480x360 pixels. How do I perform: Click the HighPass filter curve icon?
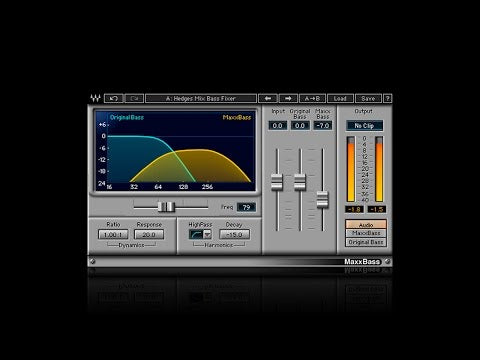pyautogui.click(x=196, y=234)
